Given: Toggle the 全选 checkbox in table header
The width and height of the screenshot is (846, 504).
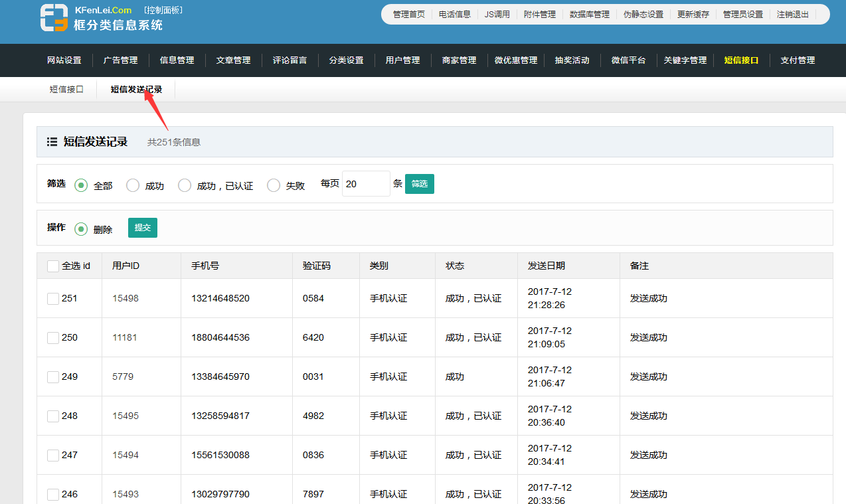Looking at the screenshot, I should point(53,266).
